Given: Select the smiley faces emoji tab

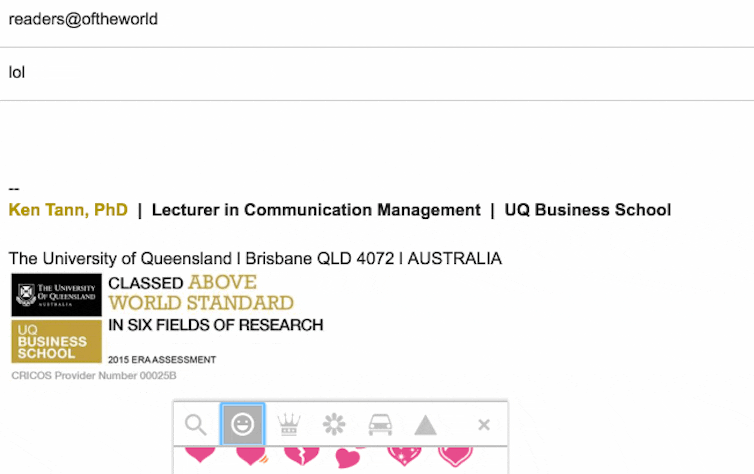Looking at the screenshot, I should 242,424.
